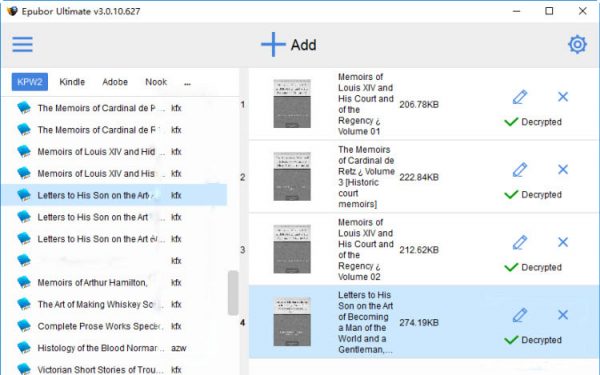Click the title Letters to His Son on the Art of Becoming
This screenshot has width=600, height=375.
(365, 322)
